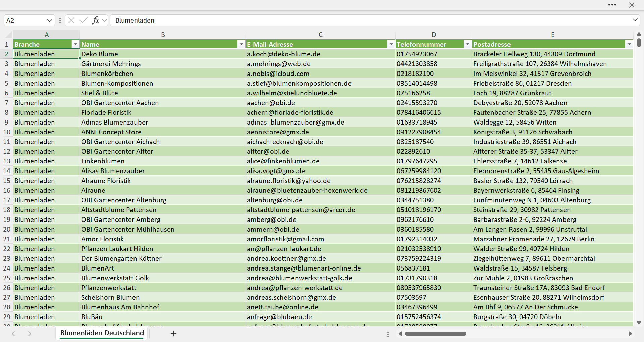644x342 pixels.
Task: Select cell Schelshorn Blumen
Action: pyautogui.click(x=163, y=297)
